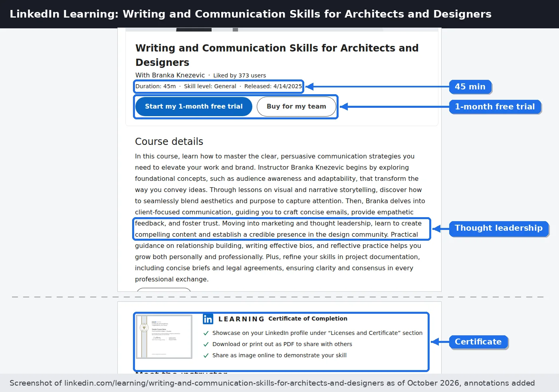The width and height of the screenshot is (559, 392).
Task: Click the description line starting 'In this course, learn'
Action: [x=275, y=156]
